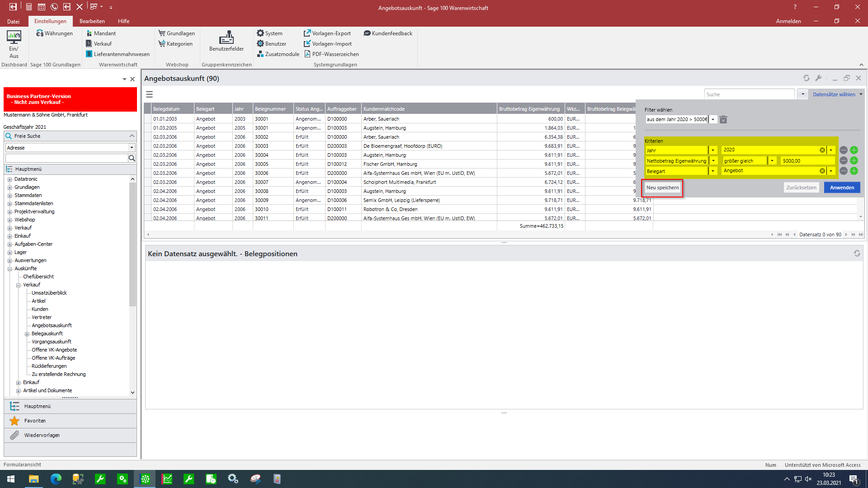
Task: Open Webshop Grundlagen in the ribbon
Action: point(176,33)
